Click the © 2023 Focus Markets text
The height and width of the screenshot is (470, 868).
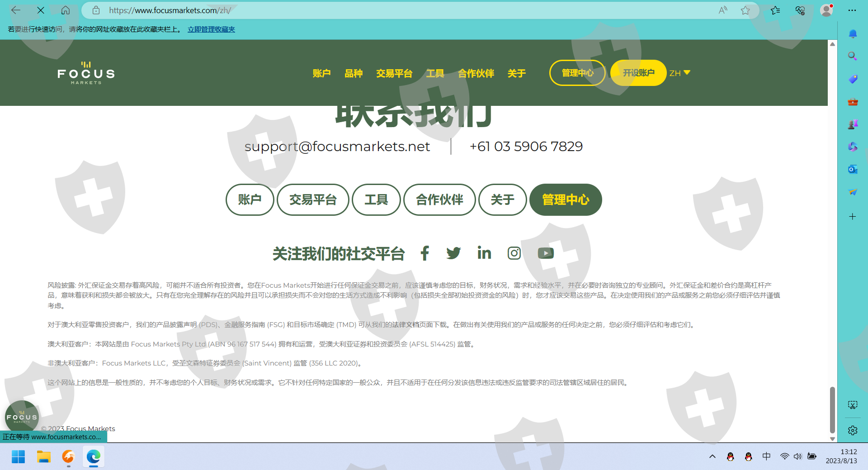[x=78, y=428]
